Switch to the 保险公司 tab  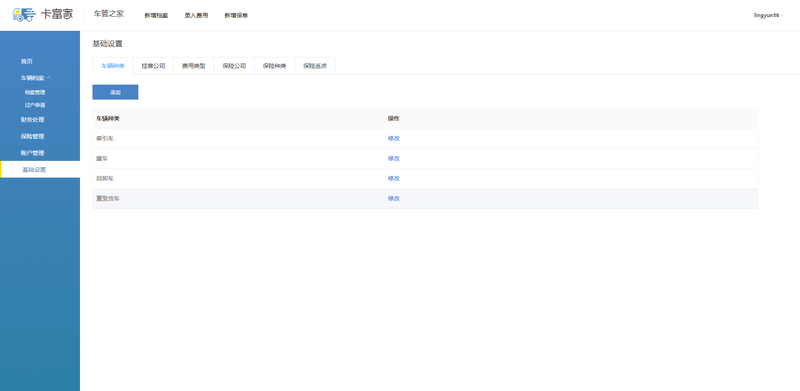click(x=234, y=66)
